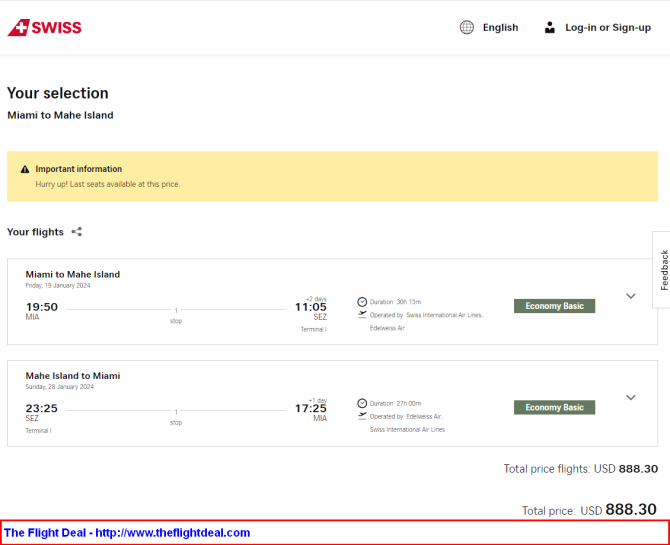Viewport: 670px width, 545px height.
Task: Expand Miami to Mahe Island flight details
Action: 631,296
